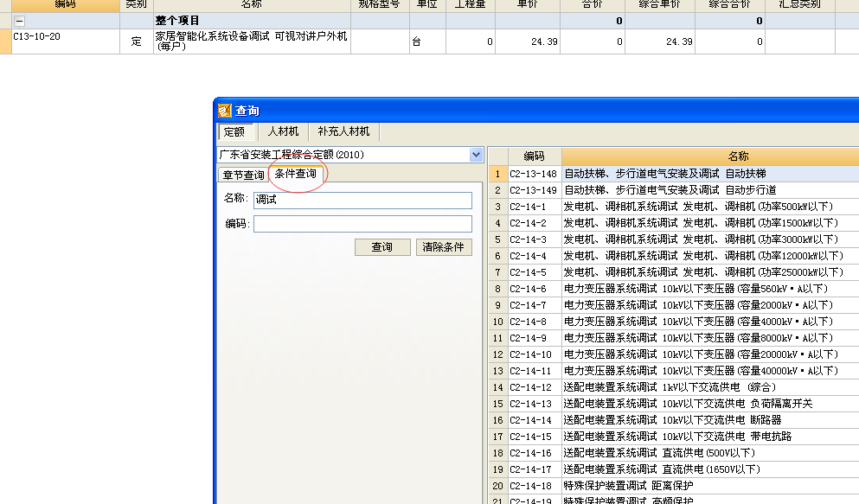Select row C2-14-17 直流供电 1650V以下
The image size is (859, 504).
(674, 469)
